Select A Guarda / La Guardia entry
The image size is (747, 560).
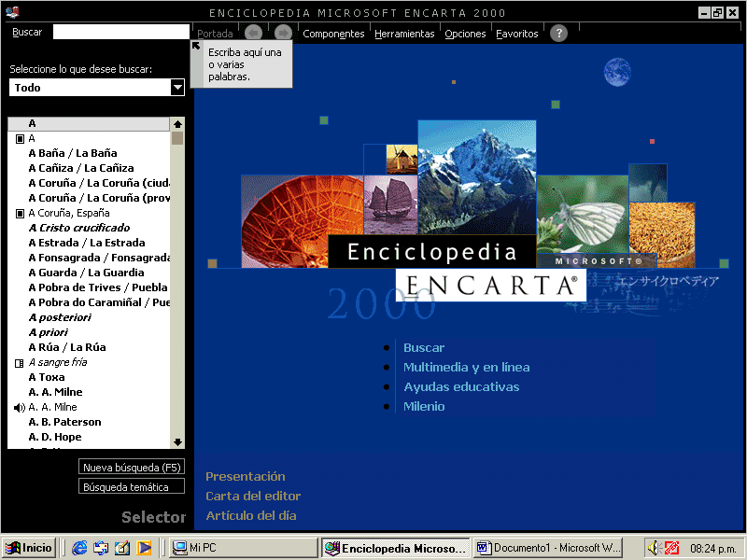coord(86,273)
